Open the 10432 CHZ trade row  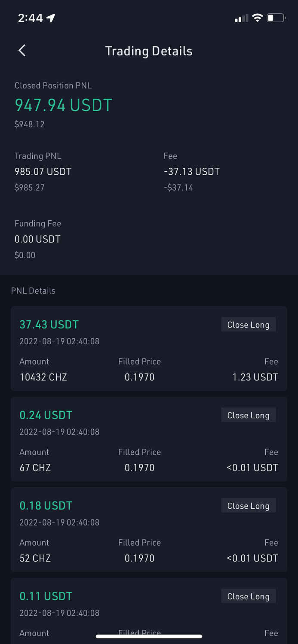point(149,349)
